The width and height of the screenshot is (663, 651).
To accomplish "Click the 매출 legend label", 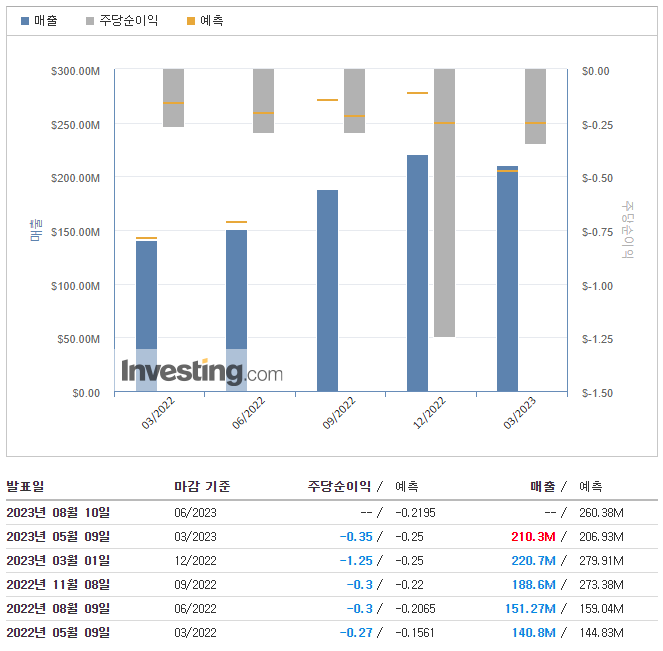I will (x=46, y=20).
